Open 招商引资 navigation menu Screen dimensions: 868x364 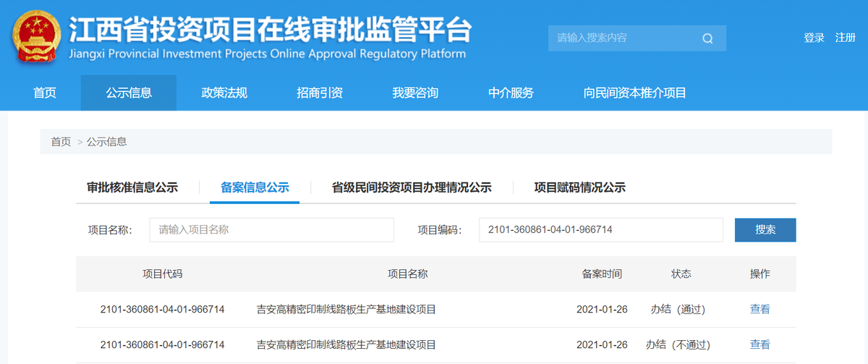point(320,93)
